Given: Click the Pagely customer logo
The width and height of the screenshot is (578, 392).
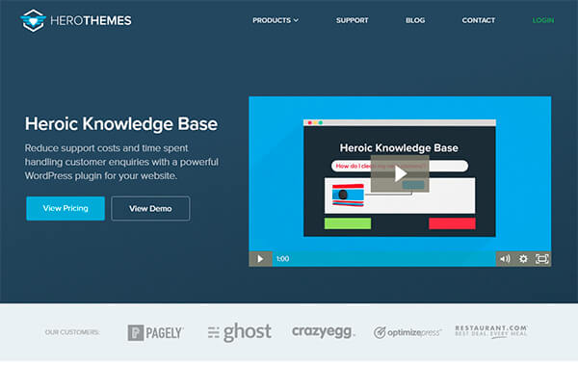Looking at the screenshot, I should 155,332.
